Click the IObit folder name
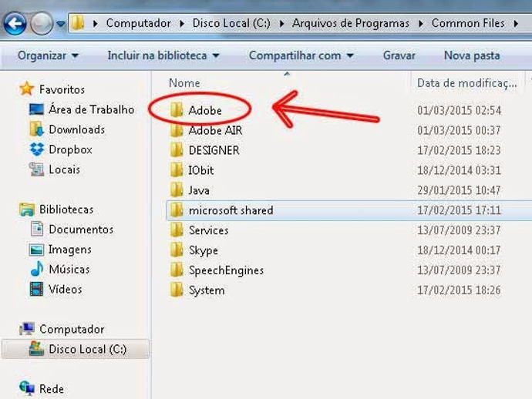This screenshot has height=399, width=532. tap(201, 170)
